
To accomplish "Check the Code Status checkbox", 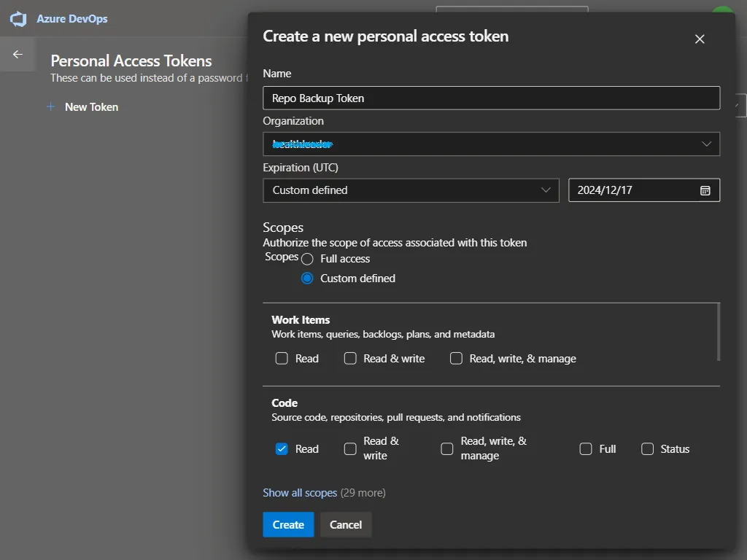I will point(647,448).
